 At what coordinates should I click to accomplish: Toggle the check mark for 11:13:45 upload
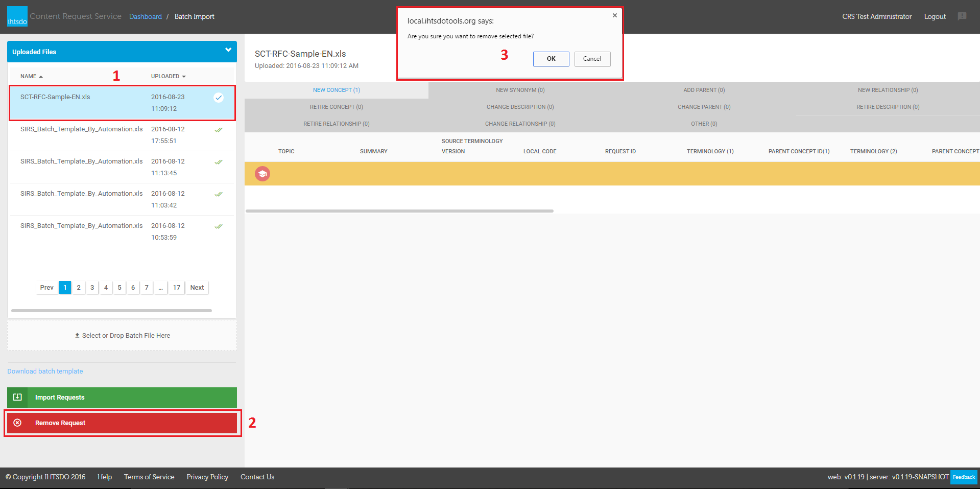click(x=219, y=162)
